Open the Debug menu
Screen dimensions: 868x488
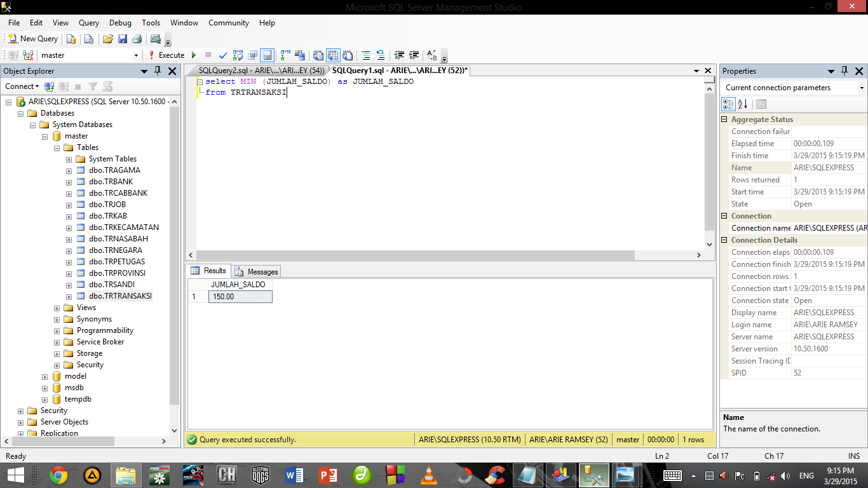pyautogui.click(x=120, y=23)
